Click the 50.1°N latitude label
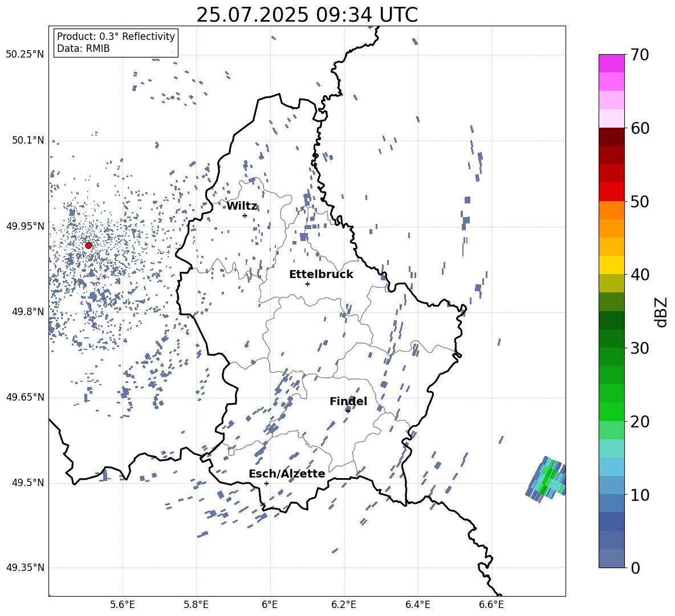 point(28,140)
